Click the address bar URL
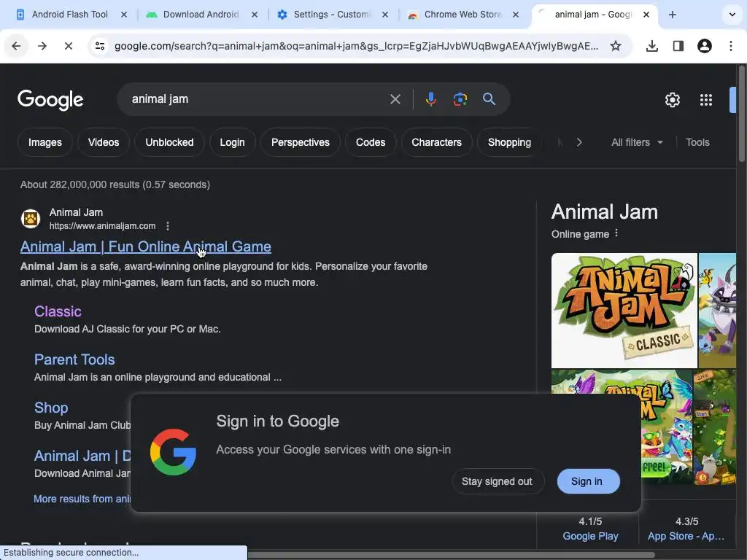747x560 pixels. tap(356, 46)
